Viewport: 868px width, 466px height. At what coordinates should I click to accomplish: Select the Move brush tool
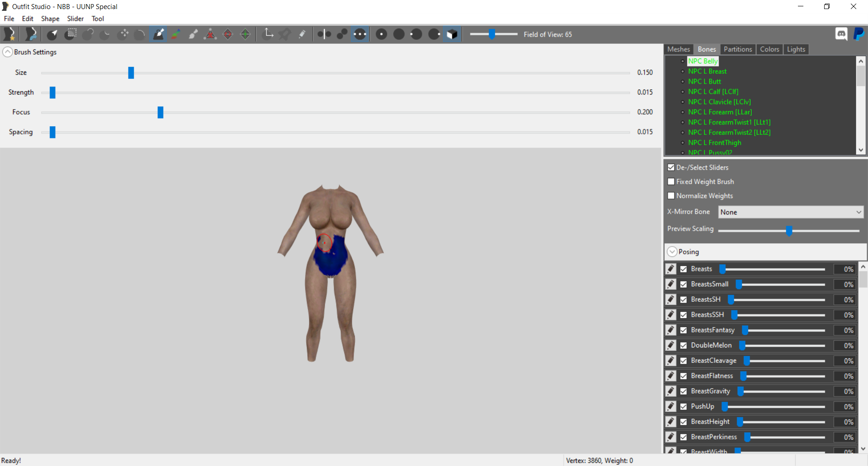click(x=123, y=34)
